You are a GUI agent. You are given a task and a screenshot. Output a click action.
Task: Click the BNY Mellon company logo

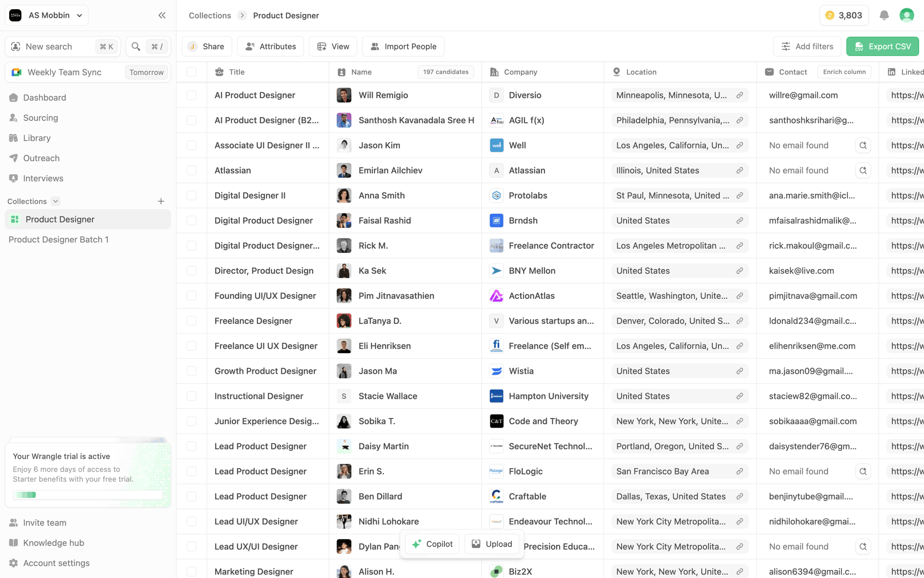496,271
